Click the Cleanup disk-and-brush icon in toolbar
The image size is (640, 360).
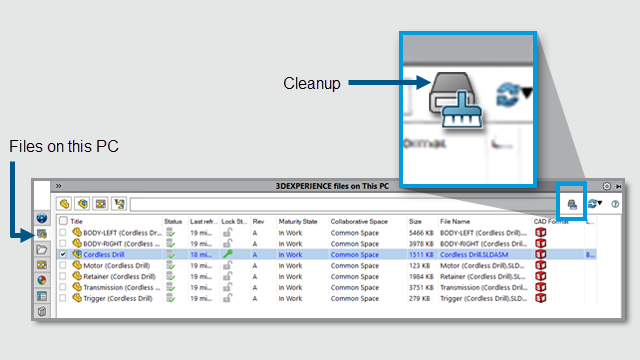(572, 204)
